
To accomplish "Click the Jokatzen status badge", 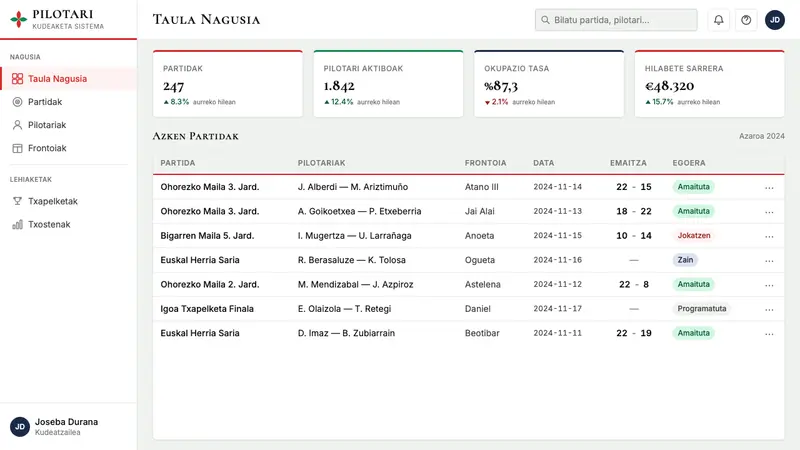I will (x=693, y=236).
